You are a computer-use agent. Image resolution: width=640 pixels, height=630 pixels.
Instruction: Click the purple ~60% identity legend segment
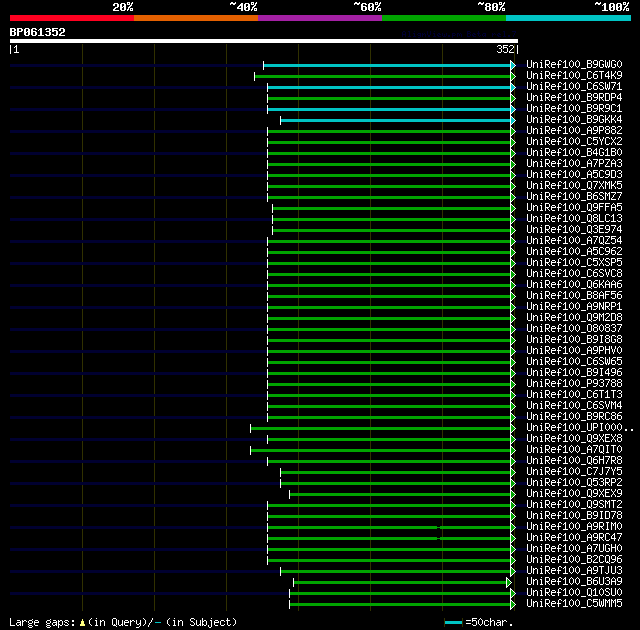click(x=320, y=18)
